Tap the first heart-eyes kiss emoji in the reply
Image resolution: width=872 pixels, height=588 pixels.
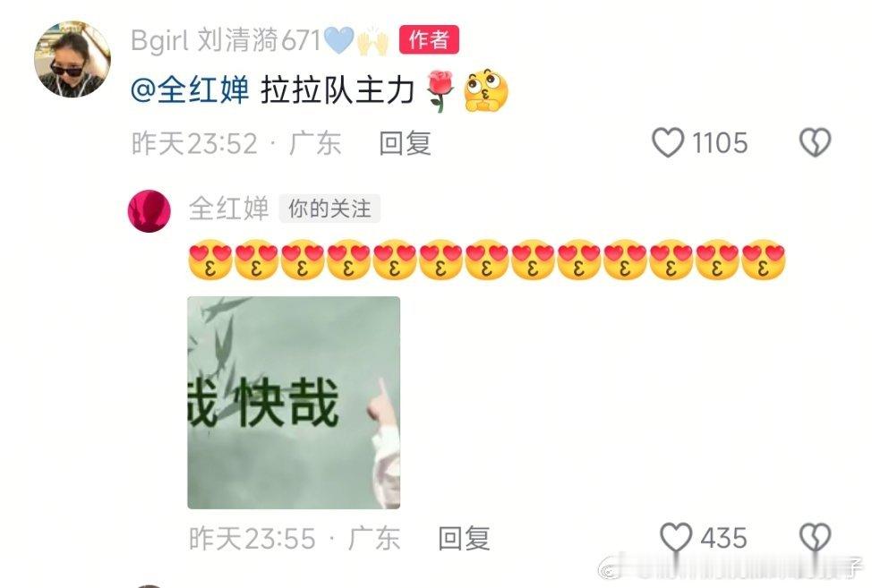(210, 259)
